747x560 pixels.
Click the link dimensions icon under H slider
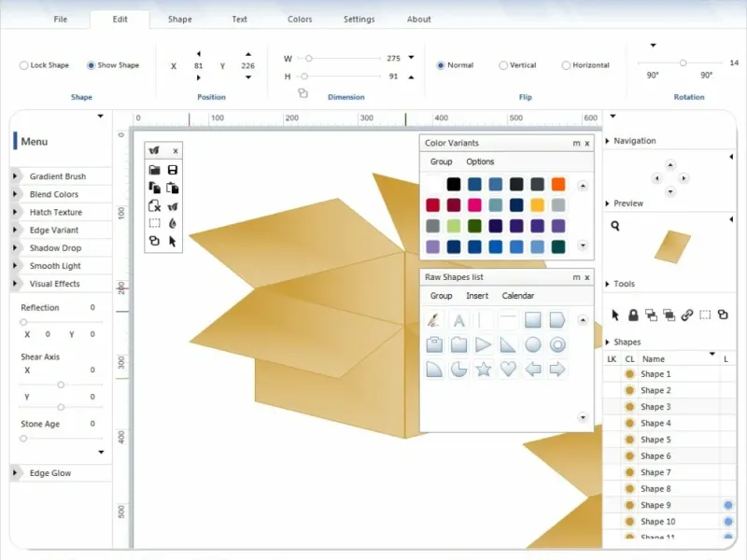(303, 93)
